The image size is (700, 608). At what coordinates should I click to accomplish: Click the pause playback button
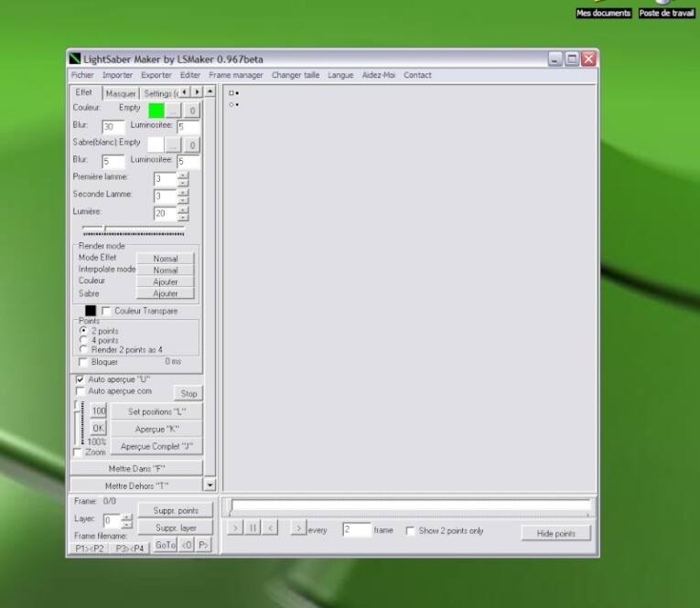pyautogui.click(x=253, y=528)
